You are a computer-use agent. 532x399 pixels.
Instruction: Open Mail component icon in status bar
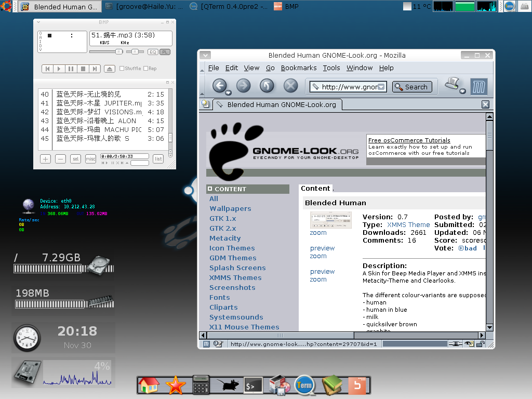tap(218, 344)
